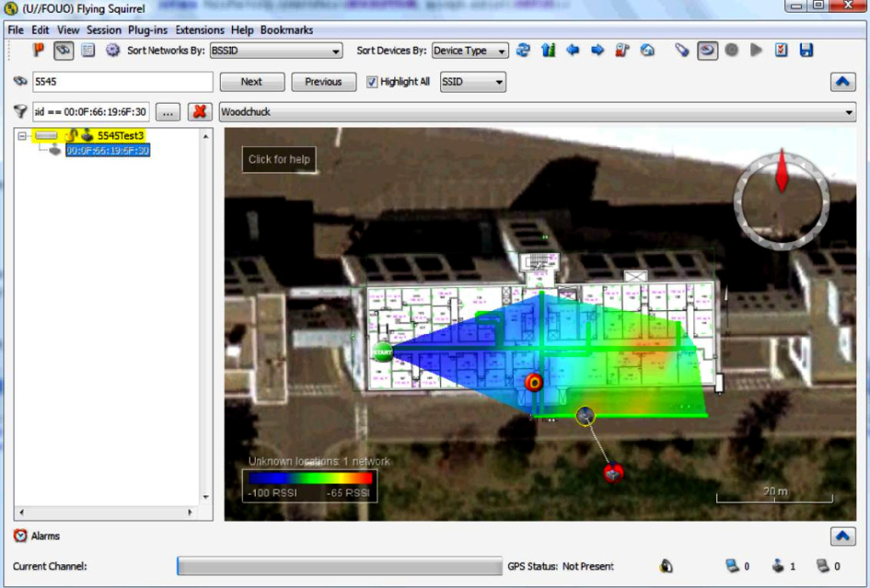Click the purple settings gear icon
870x588 pixels.
tap(112, 50)
